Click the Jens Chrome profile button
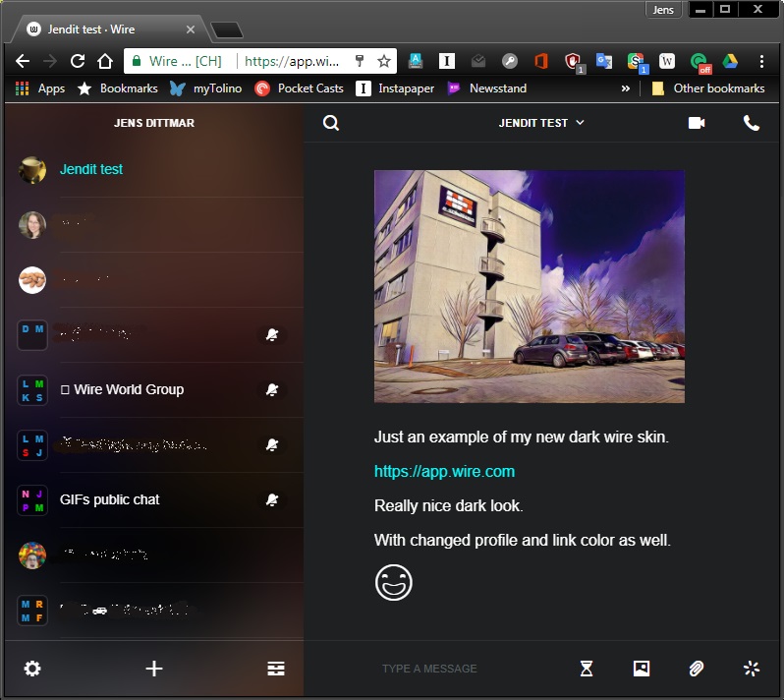 click(663, 10)
